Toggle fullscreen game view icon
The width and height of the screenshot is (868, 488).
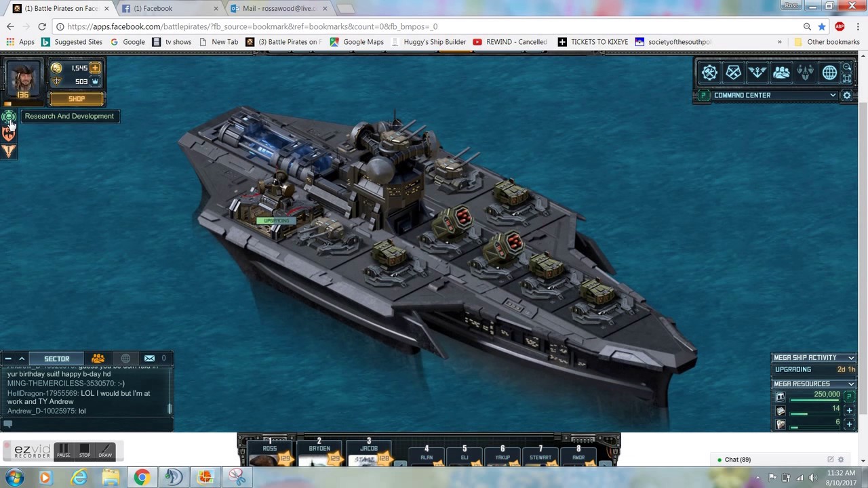click(847, 79)
